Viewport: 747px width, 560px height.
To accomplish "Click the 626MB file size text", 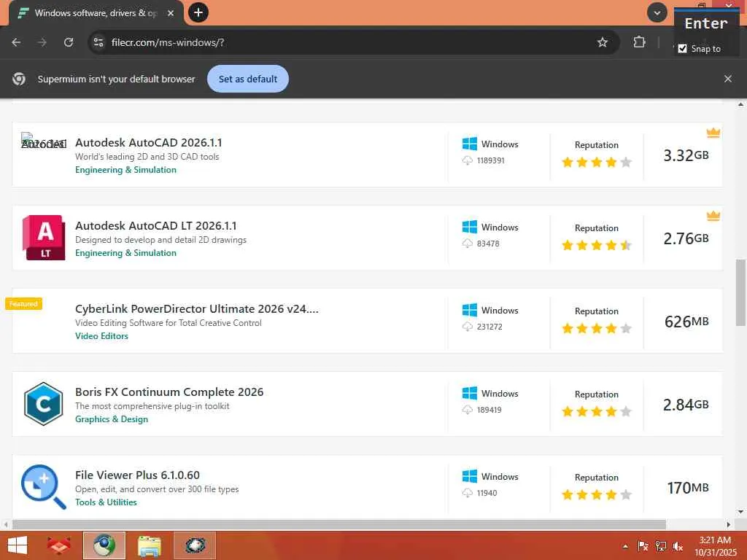I will tap(686, 322).
